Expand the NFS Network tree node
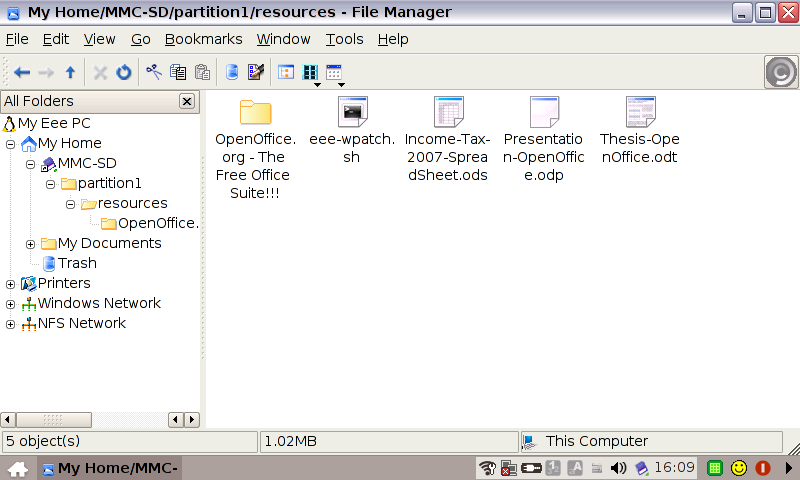 tap(10, 324)
